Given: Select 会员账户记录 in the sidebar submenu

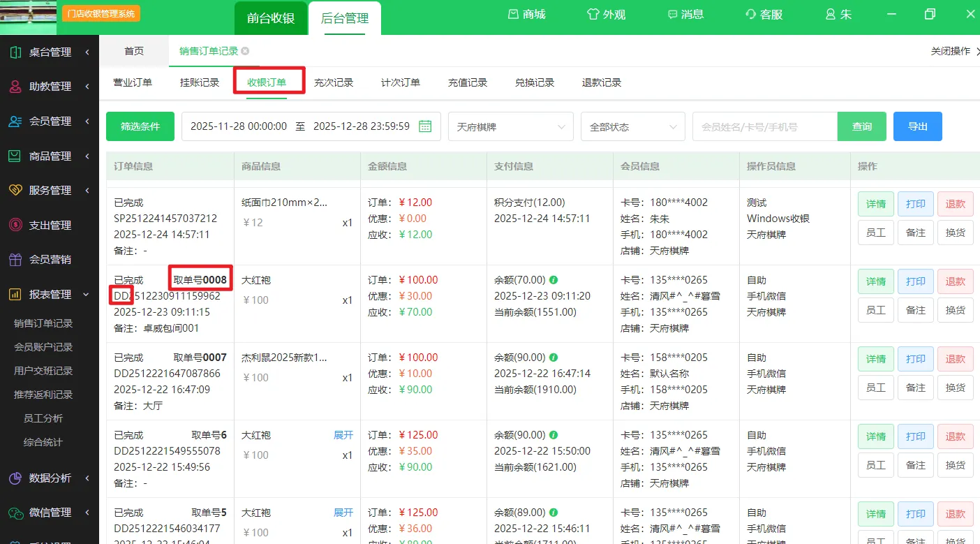Looking at the screenshot, I should coord(43,347).
